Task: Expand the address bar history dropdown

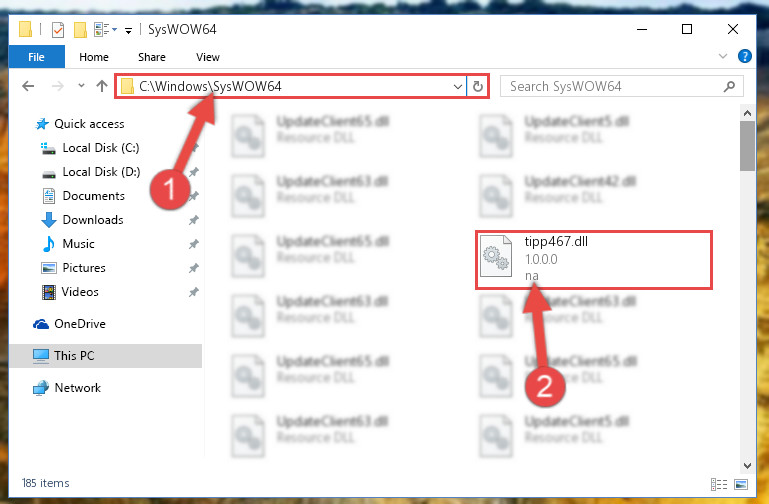Action: 458,87
